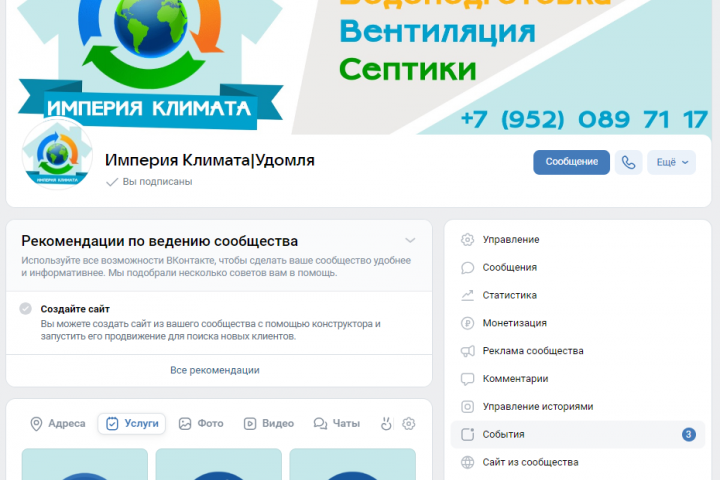Open Управление историями menu item

click(x=578, y=407)
